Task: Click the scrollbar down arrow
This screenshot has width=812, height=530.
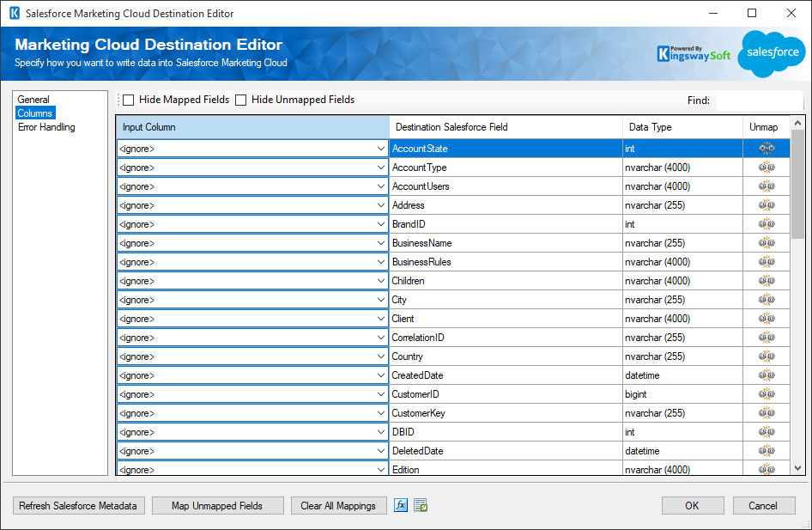Action: pyautogui.click(x=797, y=468)
